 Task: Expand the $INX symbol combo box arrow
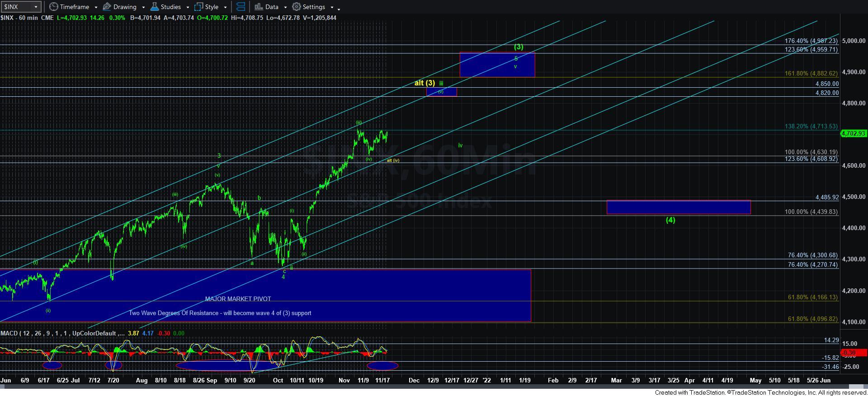pos(36,7)
